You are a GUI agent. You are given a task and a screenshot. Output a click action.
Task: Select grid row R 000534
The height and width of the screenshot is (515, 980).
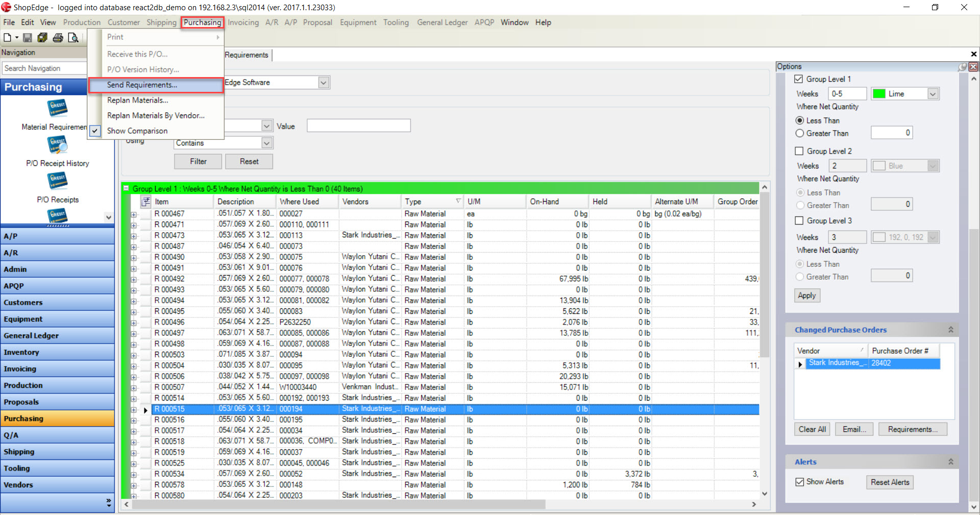454,474
